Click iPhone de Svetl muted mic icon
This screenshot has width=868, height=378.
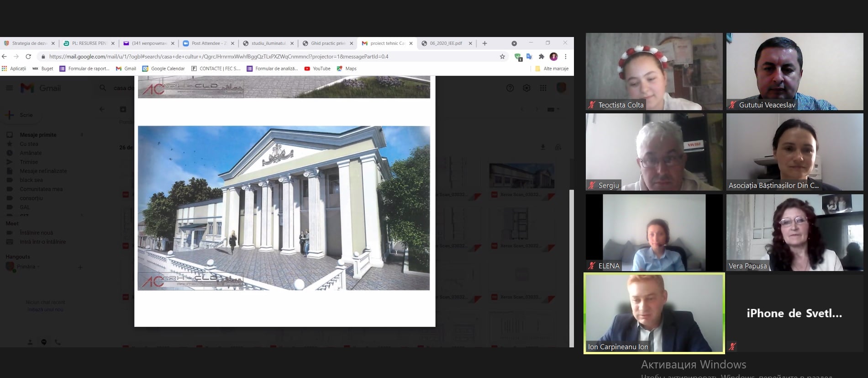732,346
